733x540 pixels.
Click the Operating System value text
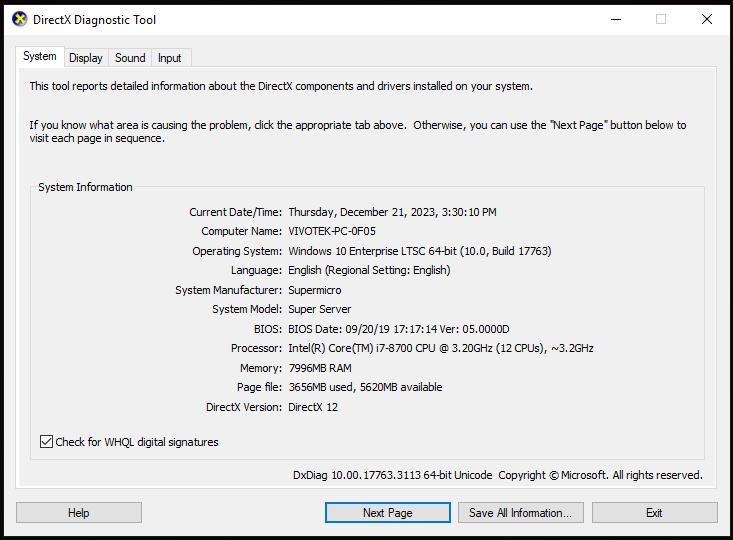coord(420,251)
